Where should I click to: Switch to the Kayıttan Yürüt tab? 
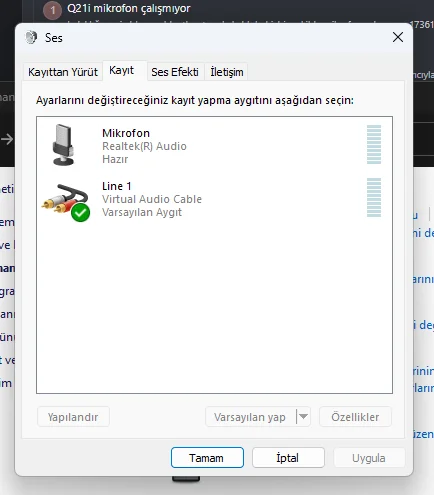pyautogui.click(x=63, y=72)
